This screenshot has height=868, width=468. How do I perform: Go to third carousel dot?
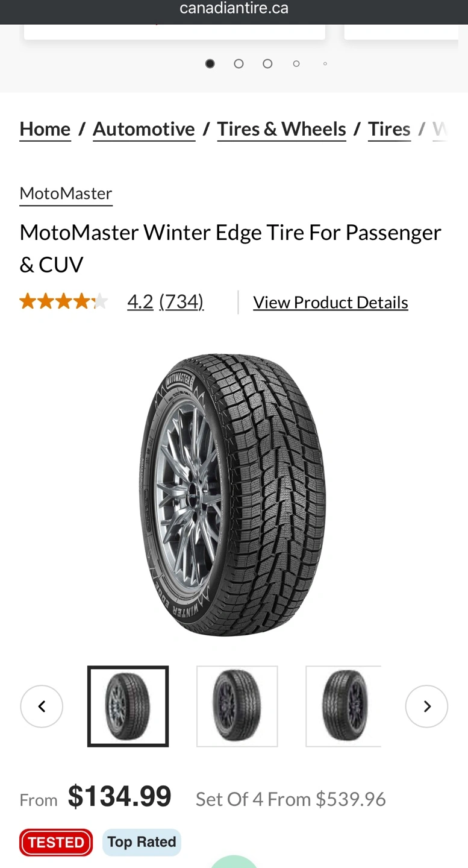tap(267, 63)
